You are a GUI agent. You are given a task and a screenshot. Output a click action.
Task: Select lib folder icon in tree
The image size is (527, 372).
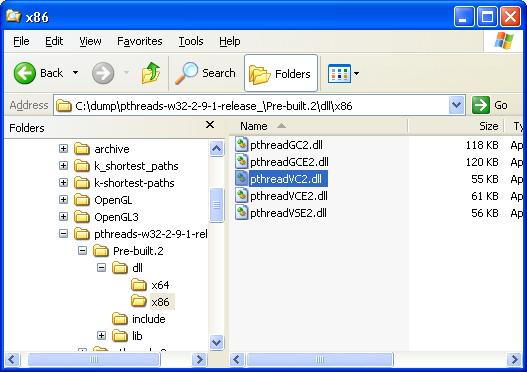pyautogui.click(x=120, y=335)
